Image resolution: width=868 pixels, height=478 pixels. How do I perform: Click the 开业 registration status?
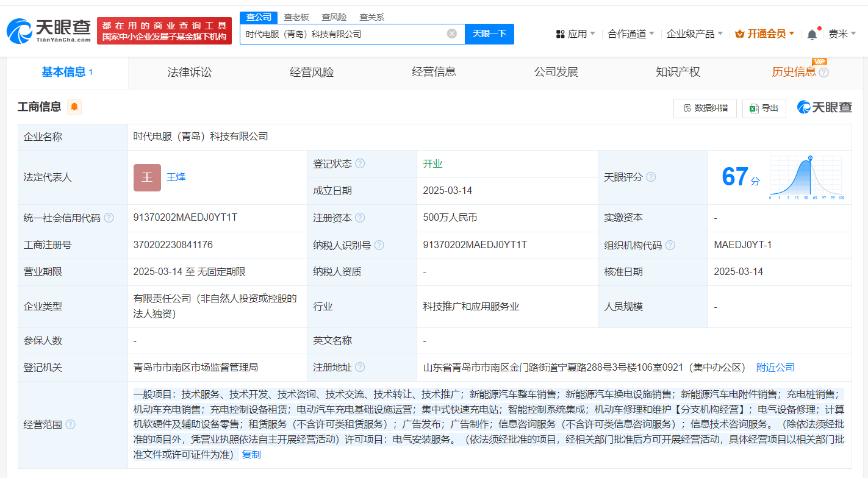click(x=432, y=163)
